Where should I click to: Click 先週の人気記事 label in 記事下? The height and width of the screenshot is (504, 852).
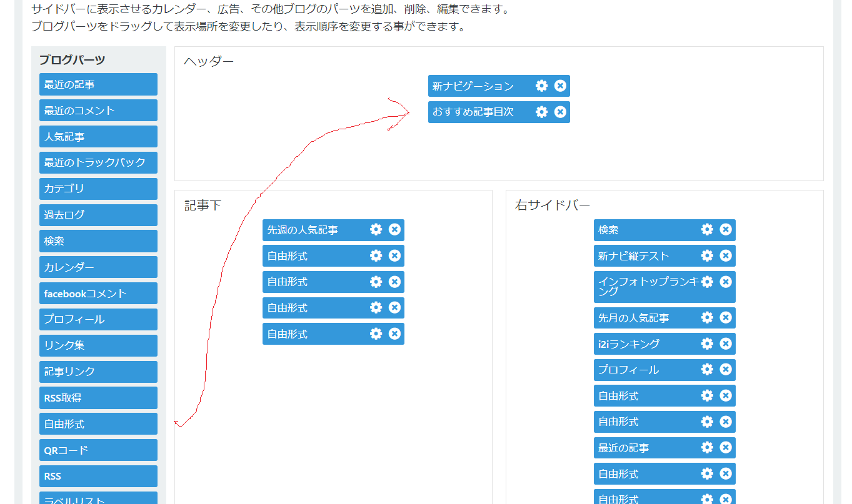303,230
